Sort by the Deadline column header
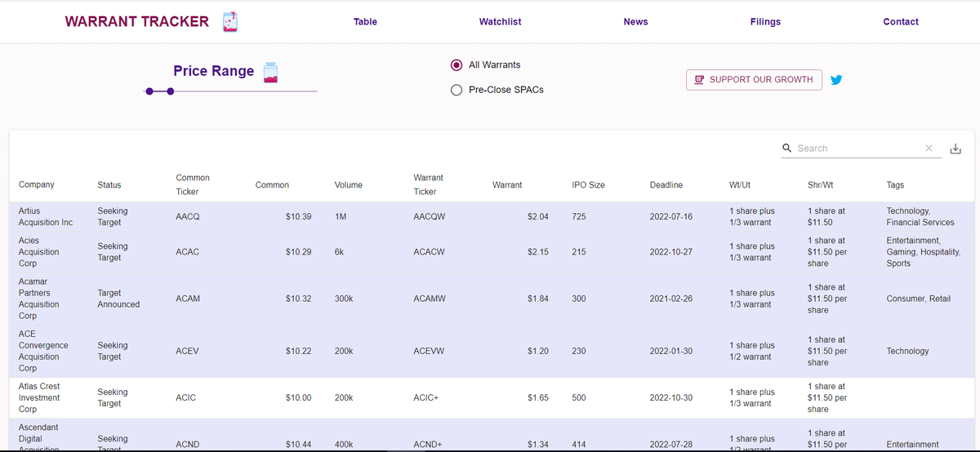 (666, 185)
